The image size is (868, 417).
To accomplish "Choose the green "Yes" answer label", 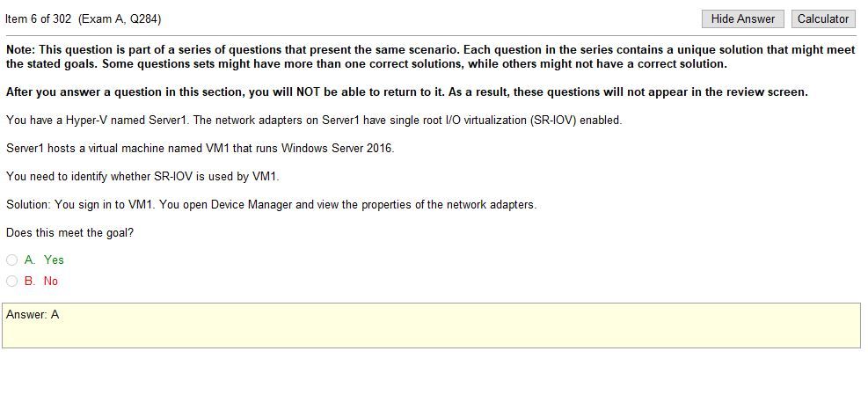I will tap(54, 260).
